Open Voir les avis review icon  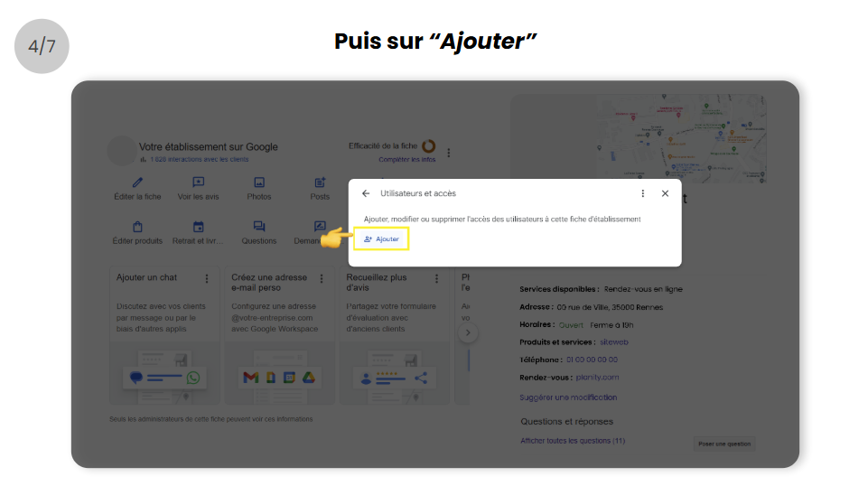198,182
